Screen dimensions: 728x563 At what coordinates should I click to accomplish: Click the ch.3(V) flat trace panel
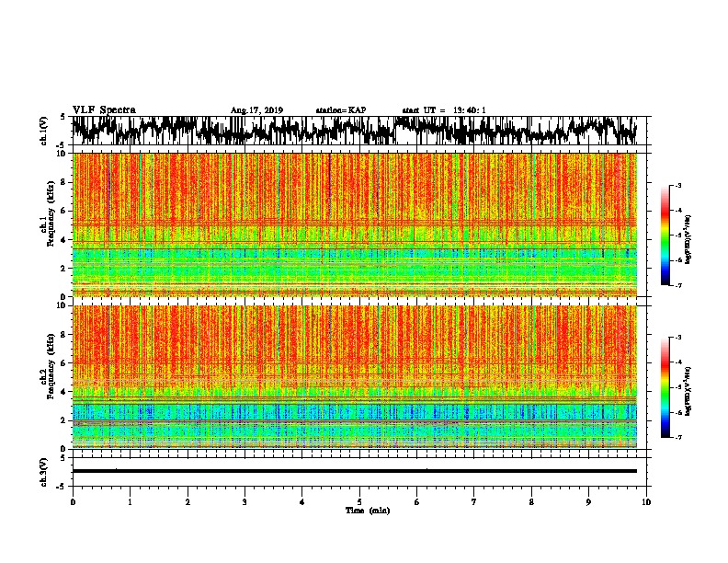(358, 472)
